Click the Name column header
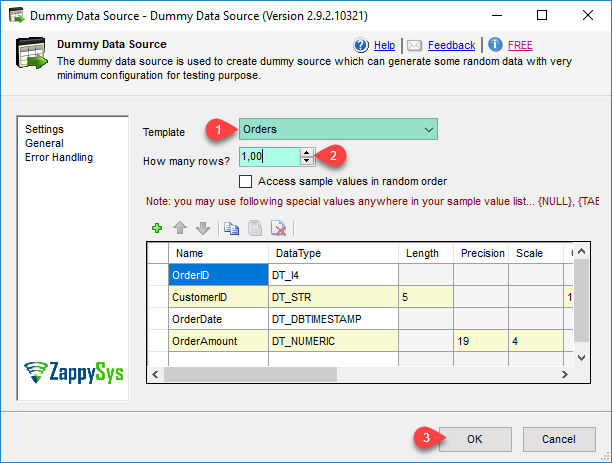612x463 pixels. [219, 253]
